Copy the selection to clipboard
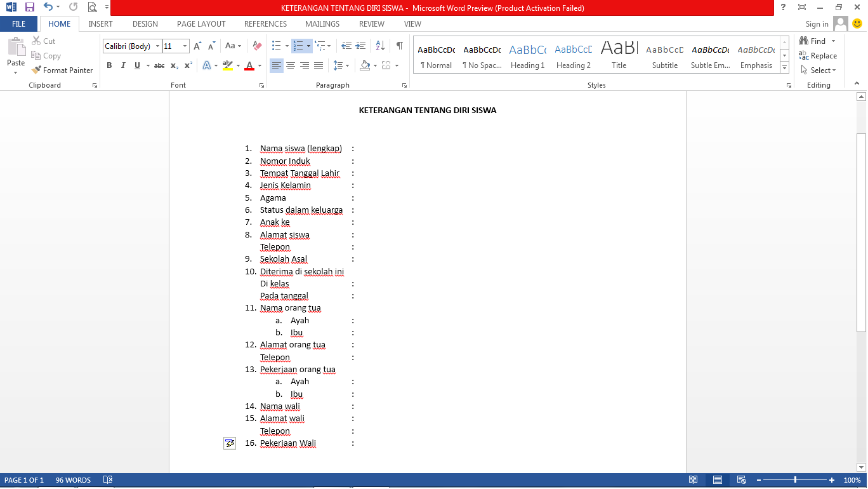This screenshot has width=868, height=489. [x=46, y=56]
